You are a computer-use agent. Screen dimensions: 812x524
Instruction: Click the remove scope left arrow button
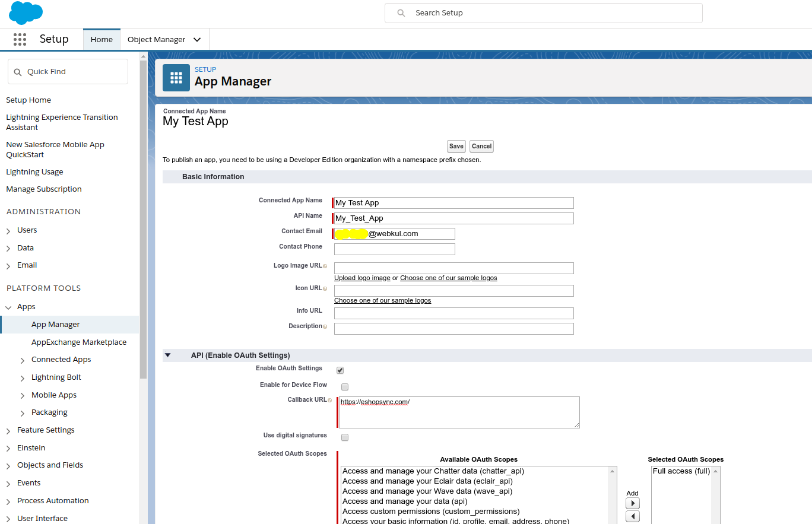(x=633, y=516)
